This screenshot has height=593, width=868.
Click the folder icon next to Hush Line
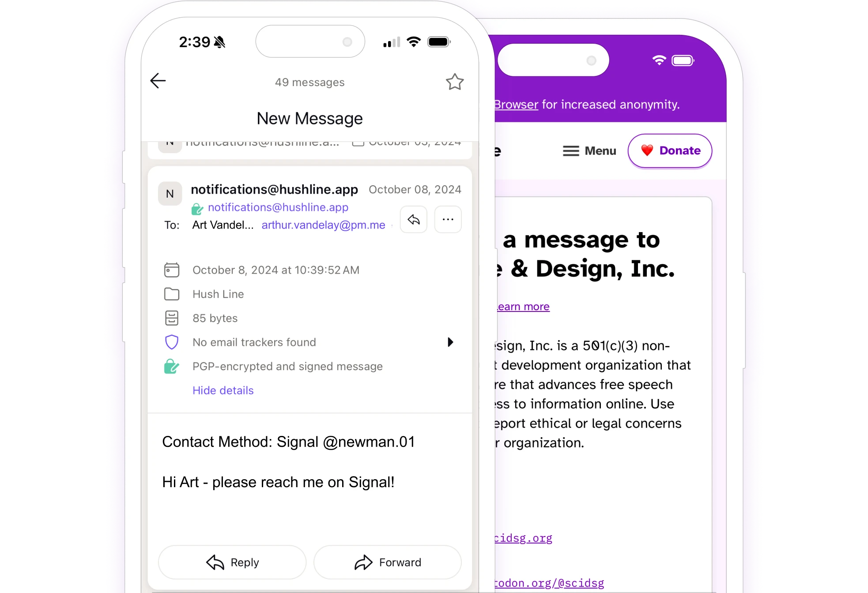click(171, 294)
